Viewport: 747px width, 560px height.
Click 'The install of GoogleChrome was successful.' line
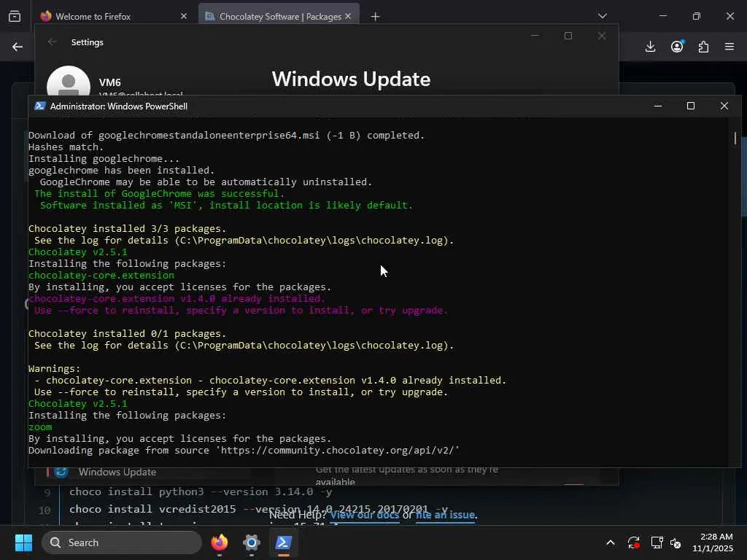point(159,194)
